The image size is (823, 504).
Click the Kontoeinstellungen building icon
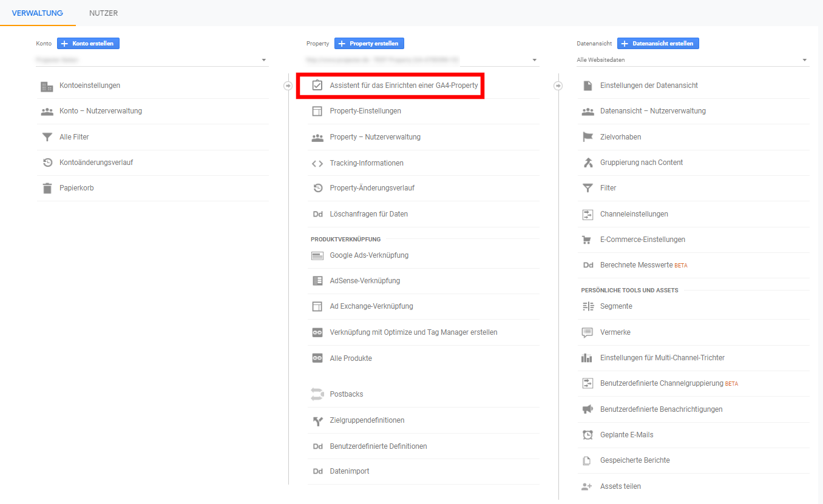coord(47,86)
